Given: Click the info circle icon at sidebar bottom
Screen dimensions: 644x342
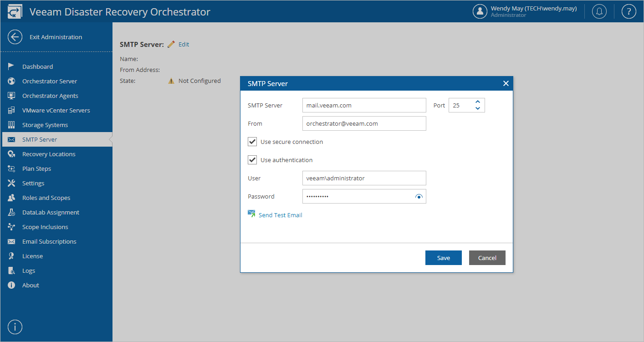Looking at the screenshot, I should coord(15,327).
